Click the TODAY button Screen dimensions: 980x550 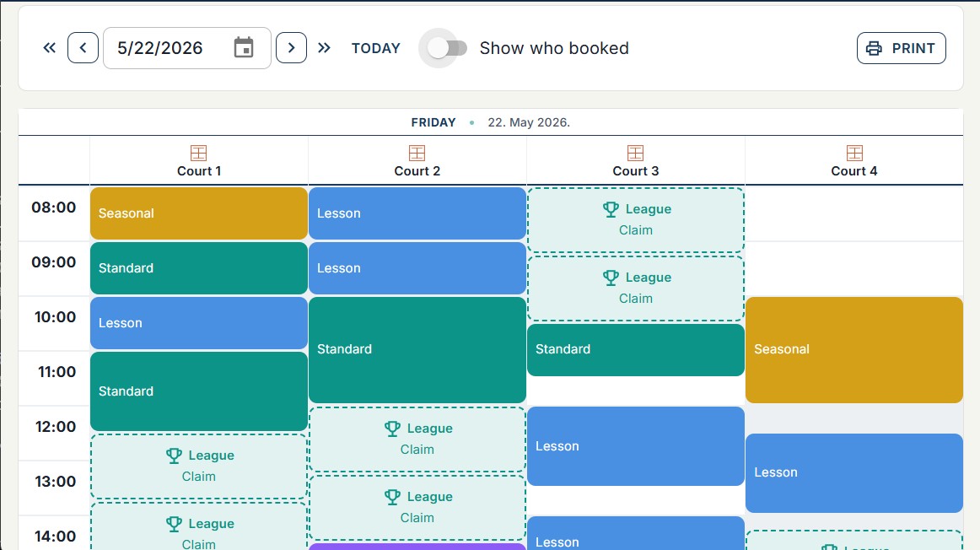coord(375,48)
